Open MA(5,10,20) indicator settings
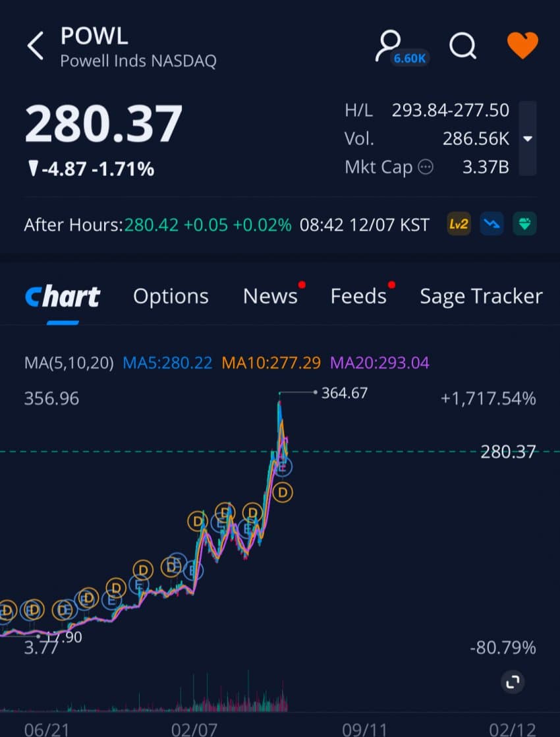This screenshot has height=737, width=560. 69,363
